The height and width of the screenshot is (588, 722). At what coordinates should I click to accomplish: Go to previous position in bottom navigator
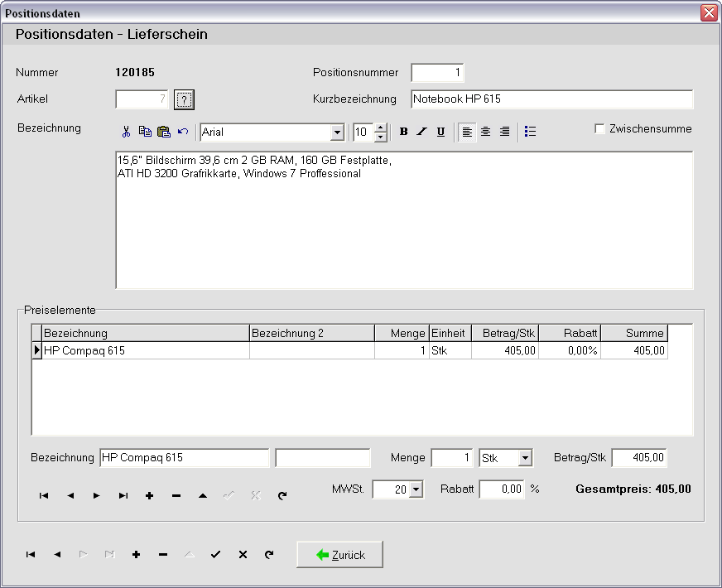[57, 554]
